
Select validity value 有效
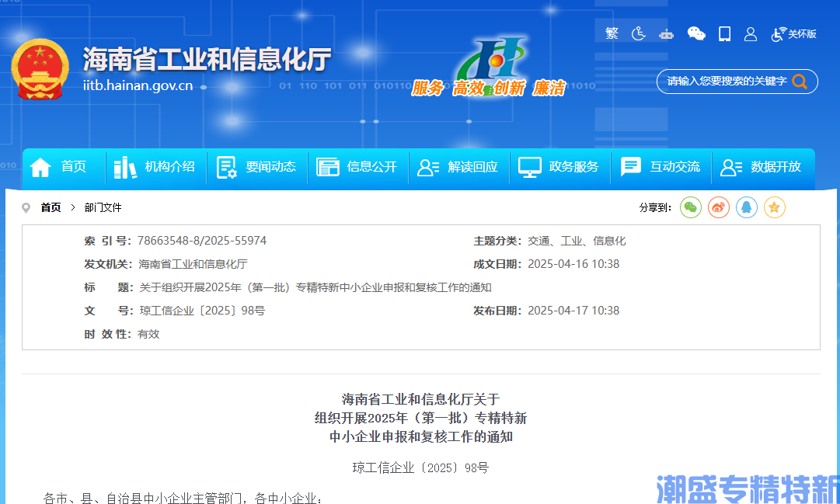click(x=148, y=334)
